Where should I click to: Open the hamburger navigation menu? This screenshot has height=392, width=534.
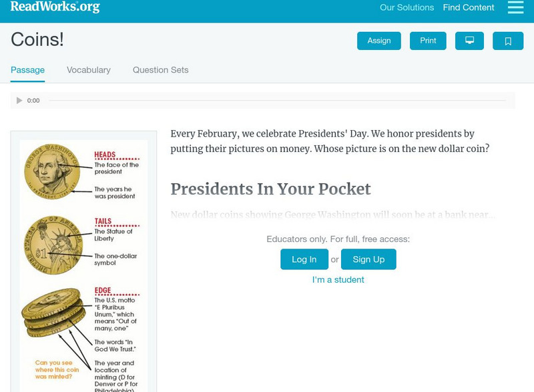coord(515,8)
